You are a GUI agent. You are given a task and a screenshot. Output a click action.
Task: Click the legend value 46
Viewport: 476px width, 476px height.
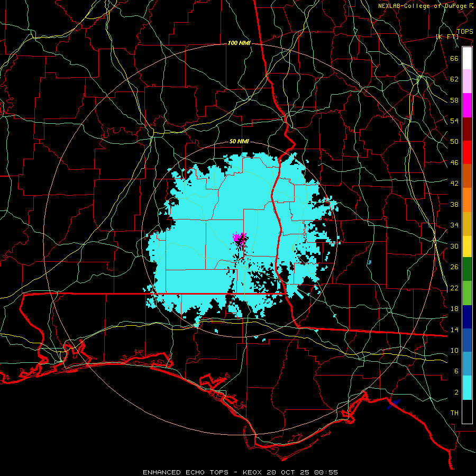point(454,163)
